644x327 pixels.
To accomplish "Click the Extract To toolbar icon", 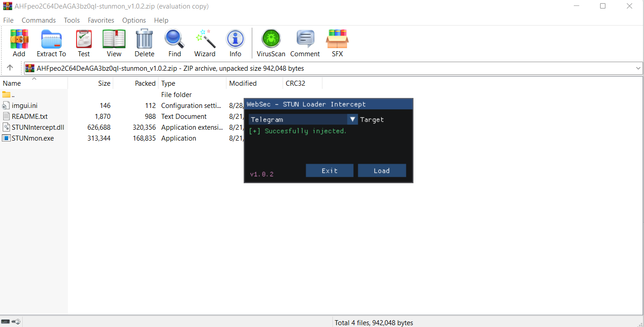I will click(51, 39).
